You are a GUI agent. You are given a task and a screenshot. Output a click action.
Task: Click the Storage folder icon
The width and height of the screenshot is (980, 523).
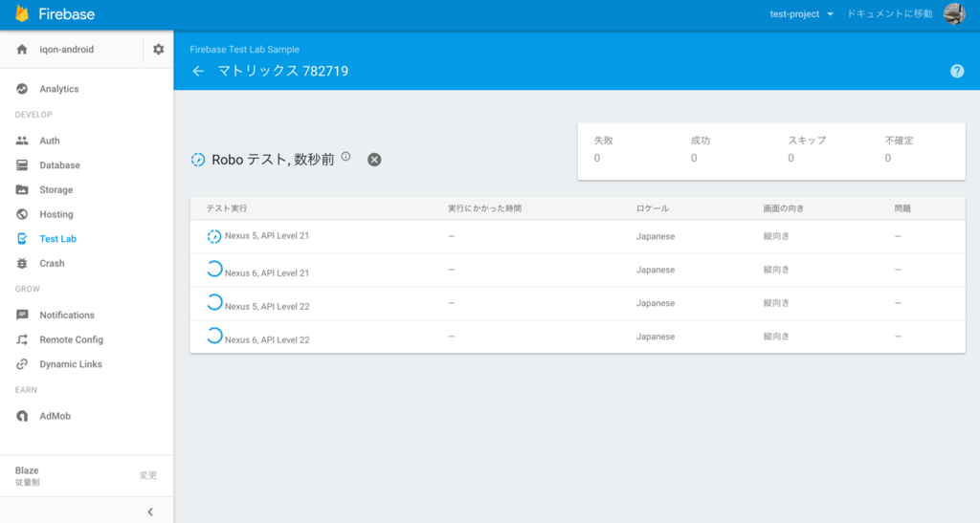[x=22, y=189]
